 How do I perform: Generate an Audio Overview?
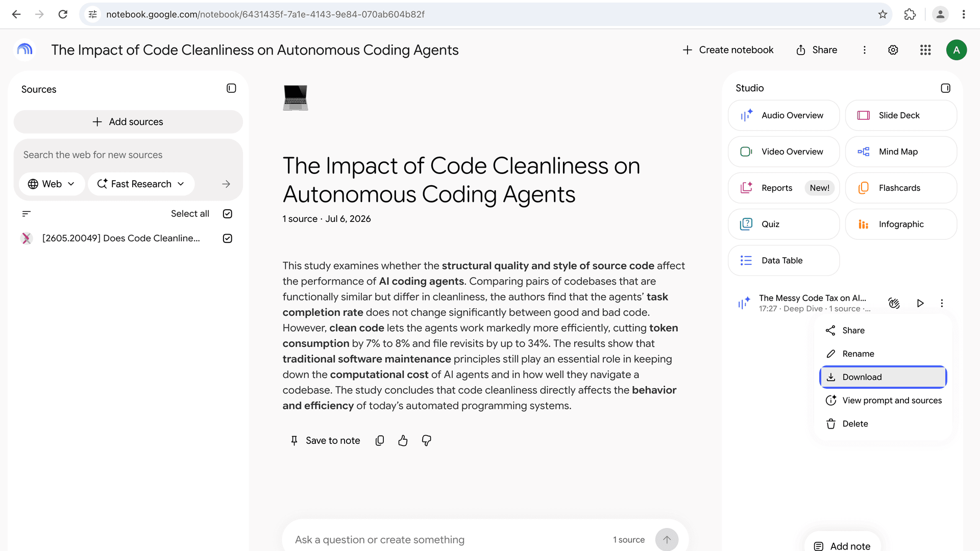click(783, 115)
